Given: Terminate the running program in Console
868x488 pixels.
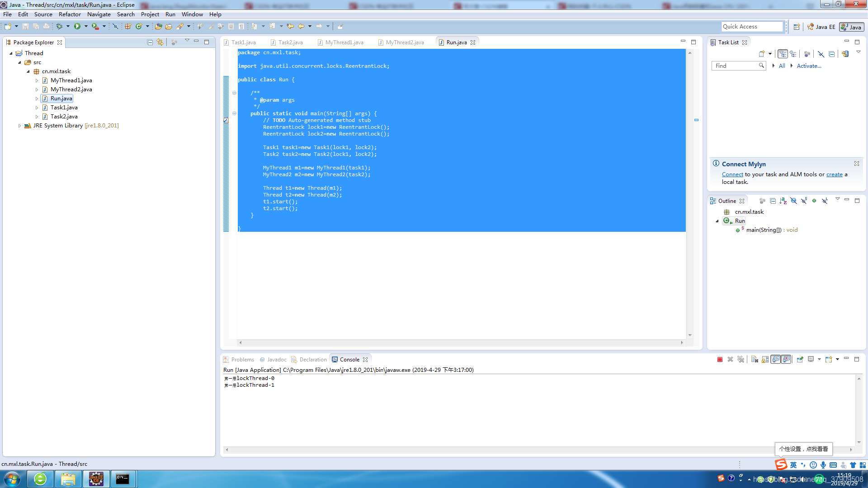Looking at the screenshot, I should pos(720,360).
